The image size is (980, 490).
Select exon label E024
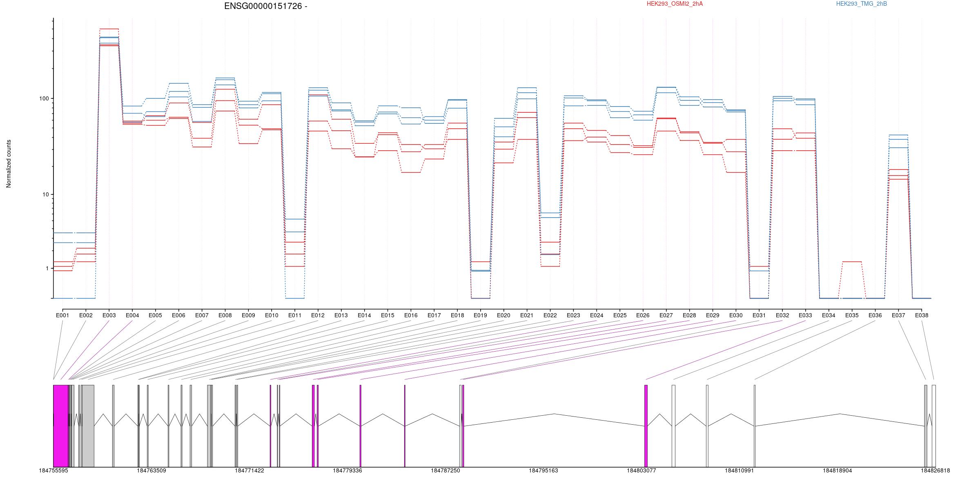point(597,315)
